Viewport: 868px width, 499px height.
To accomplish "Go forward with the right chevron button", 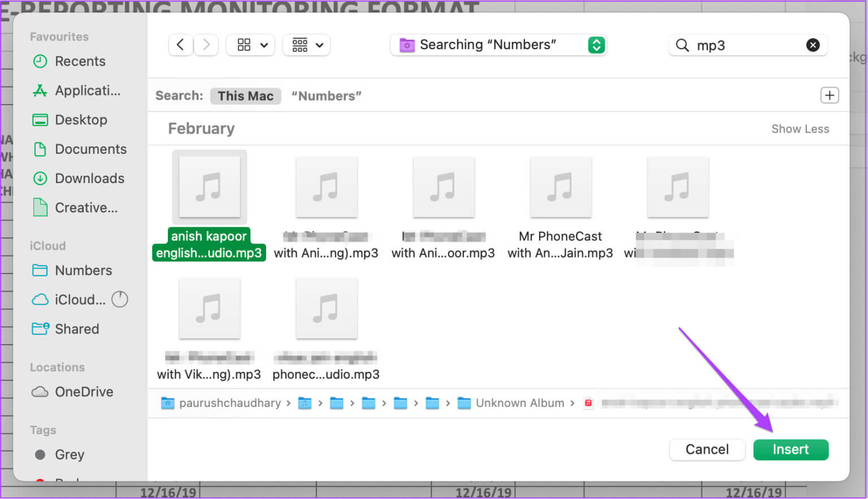I will coord(206,45).
